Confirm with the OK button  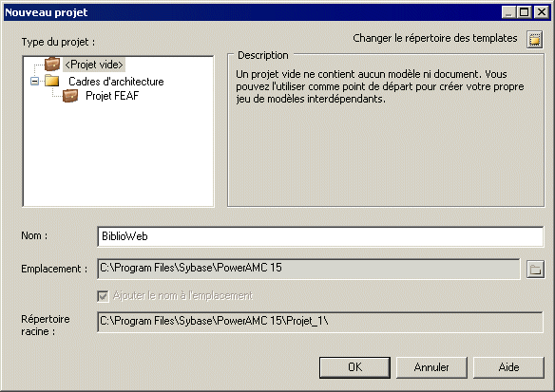coord(354,367)
